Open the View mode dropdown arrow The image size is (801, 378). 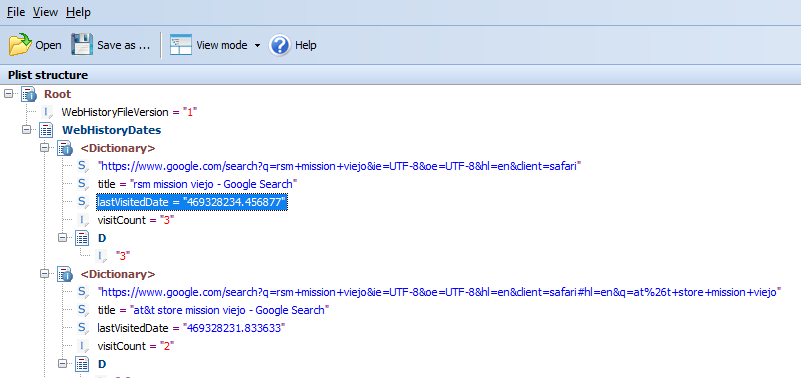coord(257,45)
